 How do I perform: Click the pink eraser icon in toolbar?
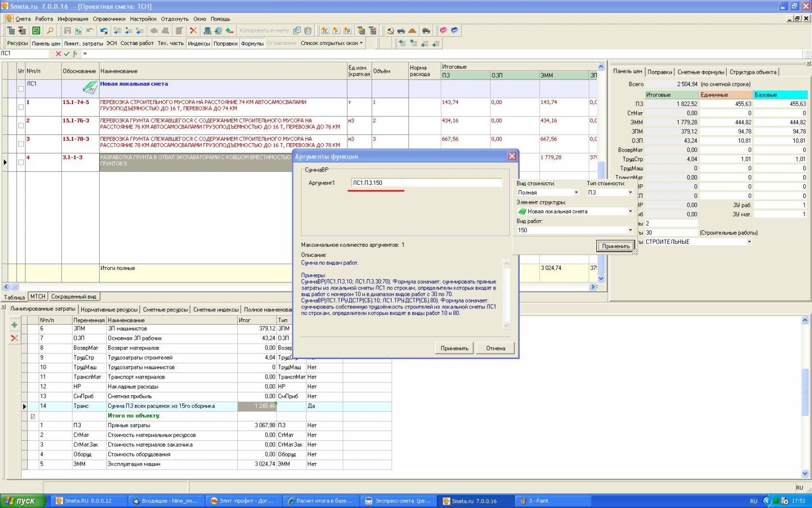[443, 31]
